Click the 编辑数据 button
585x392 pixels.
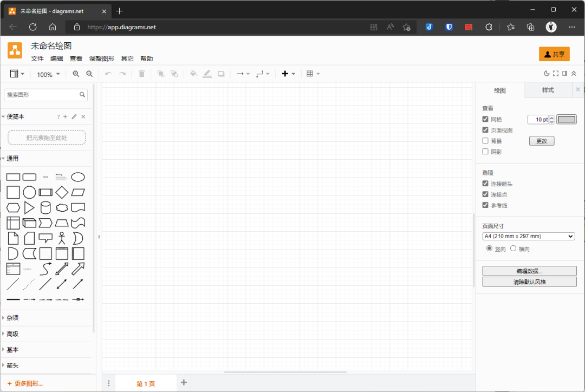point(529,271)
